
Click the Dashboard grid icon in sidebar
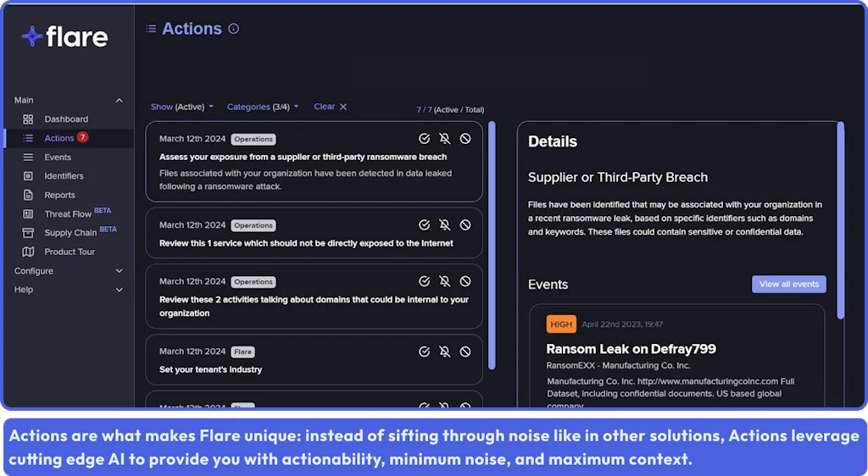coord(28,119)
